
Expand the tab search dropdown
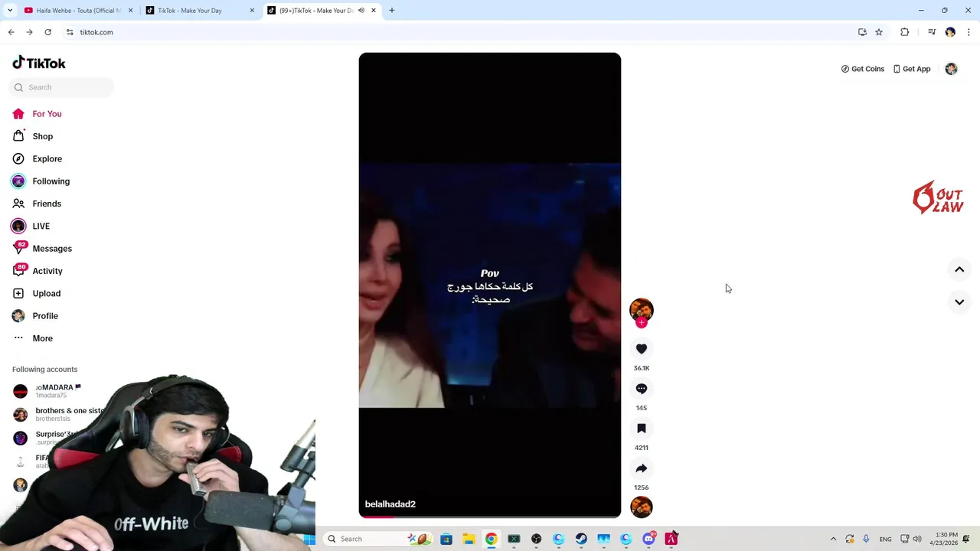tap(10, 11)
